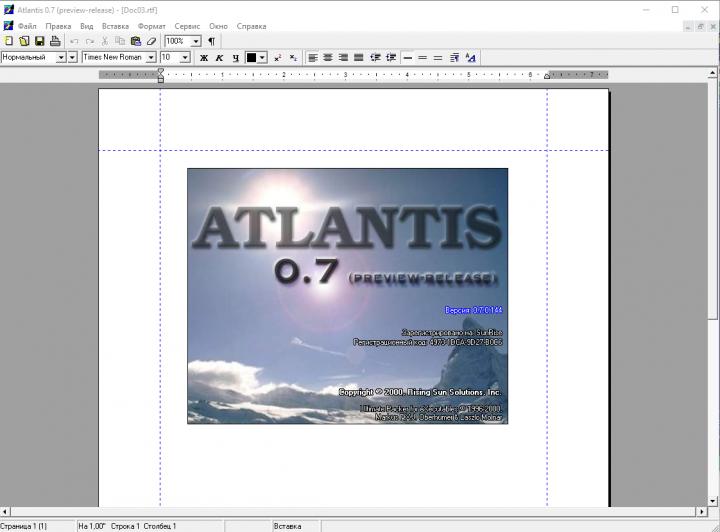Click the scissors cut icon

click(105, 41)
